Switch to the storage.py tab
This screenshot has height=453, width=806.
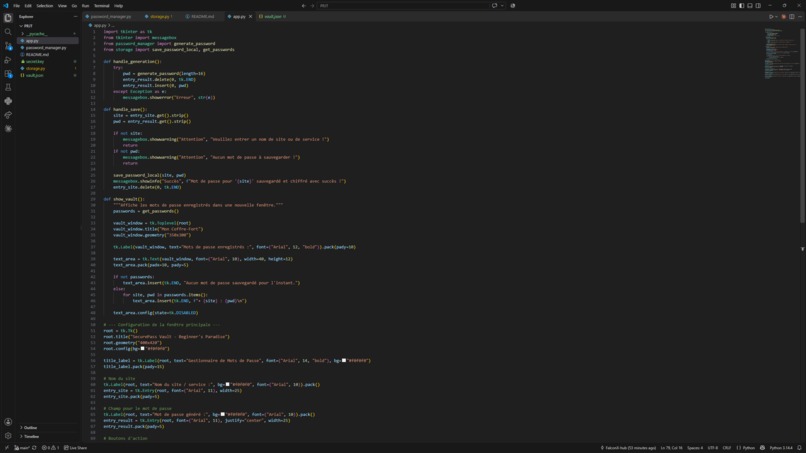coord(160,16)
